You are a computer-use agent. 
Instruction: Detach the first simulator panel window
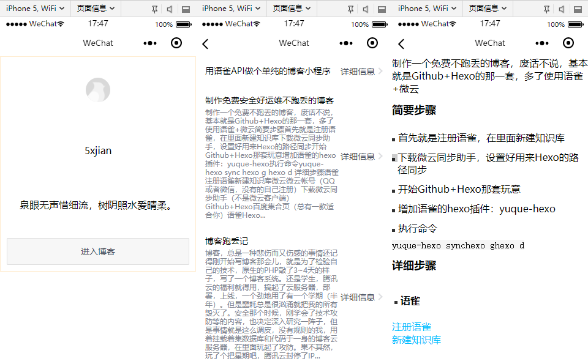coord(186,9)
